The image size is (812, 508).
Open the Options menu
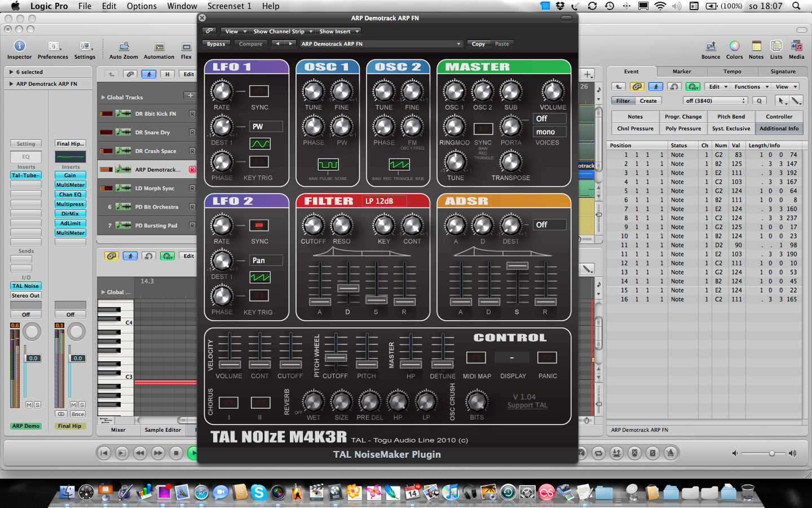click(142, 6)
